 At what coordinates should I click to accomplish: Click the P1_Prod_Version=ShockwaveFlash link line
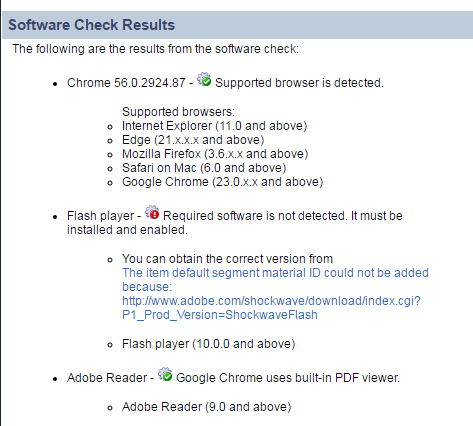pyautogui.click(x=220, y=315)
